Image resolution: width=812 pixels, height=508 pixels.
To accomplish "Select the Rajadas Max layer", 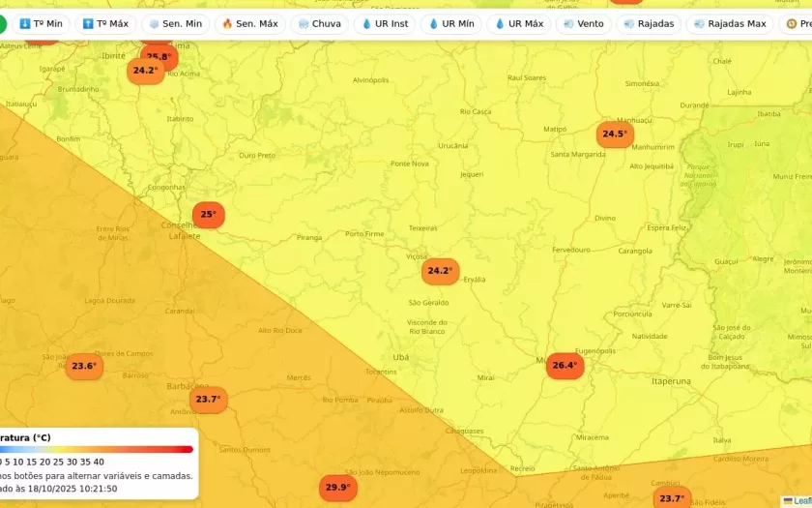I will [x=729, y=24].
